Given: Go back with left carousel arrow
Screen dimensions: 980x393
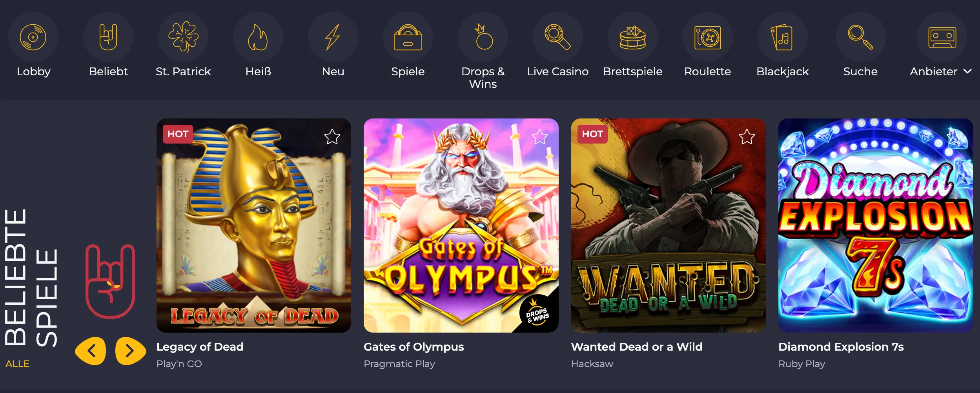Looking at the screenshot, I should (x=91, y=351).
